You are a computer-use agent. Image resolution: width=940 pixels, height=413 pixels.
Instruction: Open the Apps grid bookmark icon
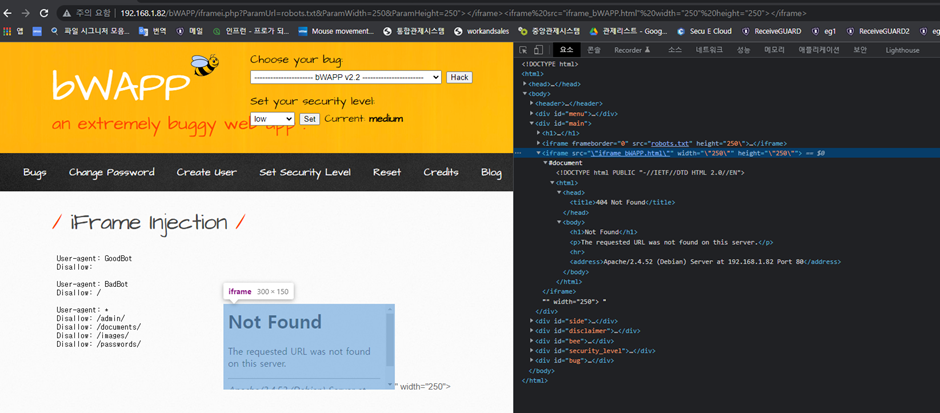click(7, 31)
